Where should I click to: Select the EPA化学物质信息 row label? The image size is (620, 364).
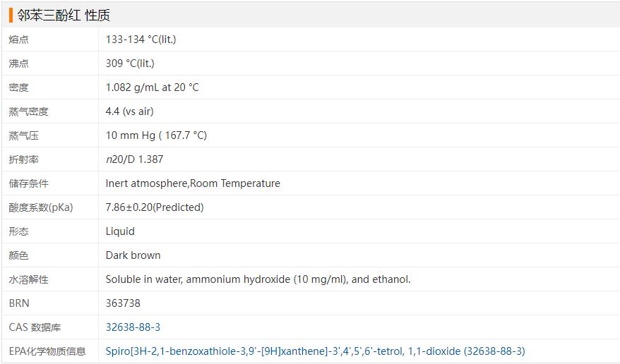pos(47,351)
